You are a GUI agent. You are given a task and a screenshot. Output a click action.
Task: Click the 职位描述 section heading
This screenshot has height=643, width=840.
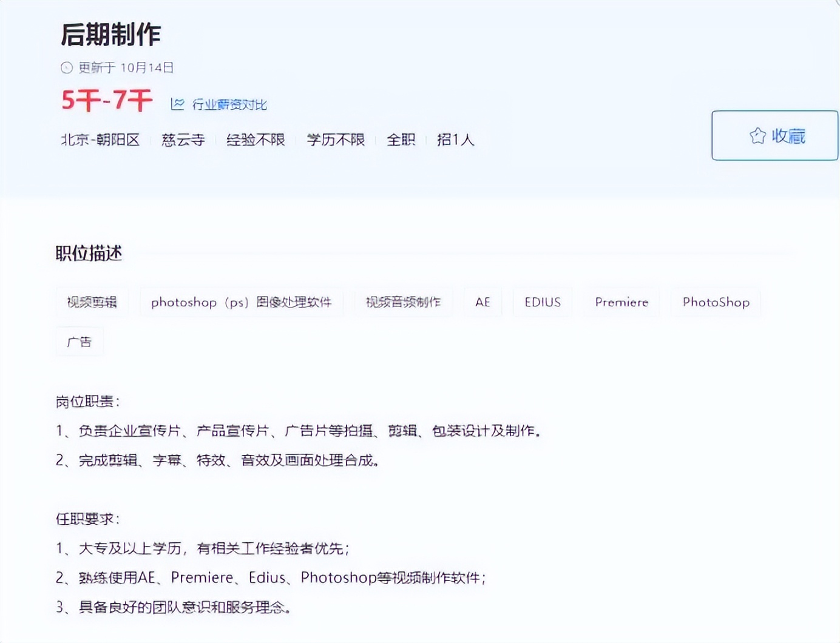pyautogui.click(x=87, y=254)
